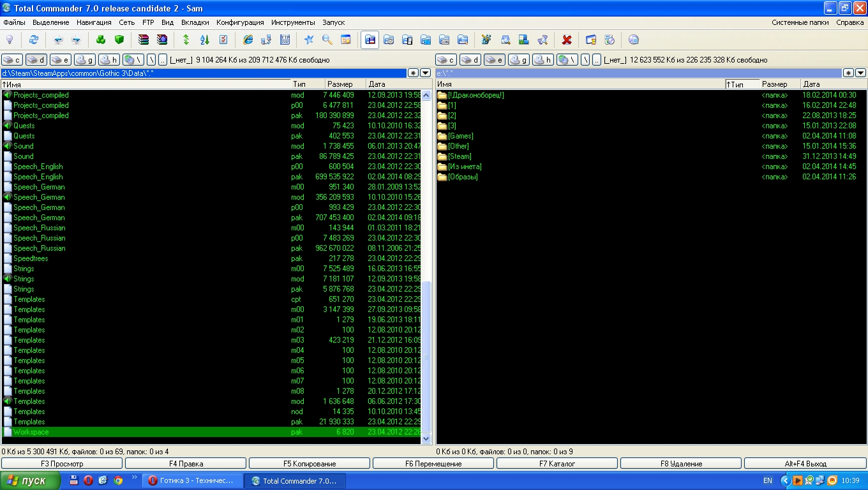This screenshot has height=490, width=868.
Task: Click the round disc icon at toolbar end
Action: click(633, 40)
